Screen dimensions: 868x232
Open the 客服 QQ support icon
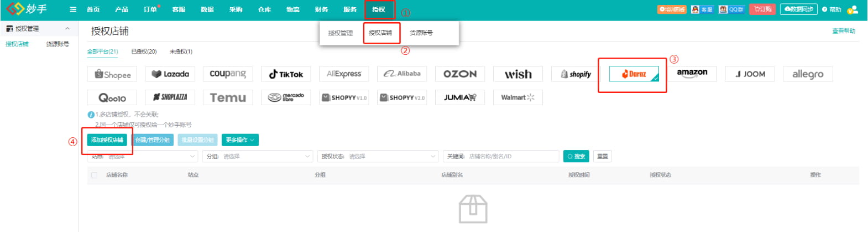tap(702, 9)
